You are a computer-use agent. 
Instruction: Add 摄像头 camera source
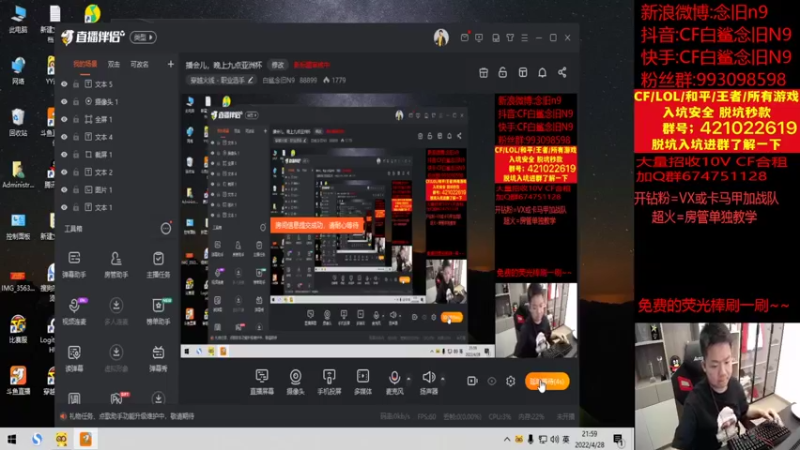click(x=295, y=382)
